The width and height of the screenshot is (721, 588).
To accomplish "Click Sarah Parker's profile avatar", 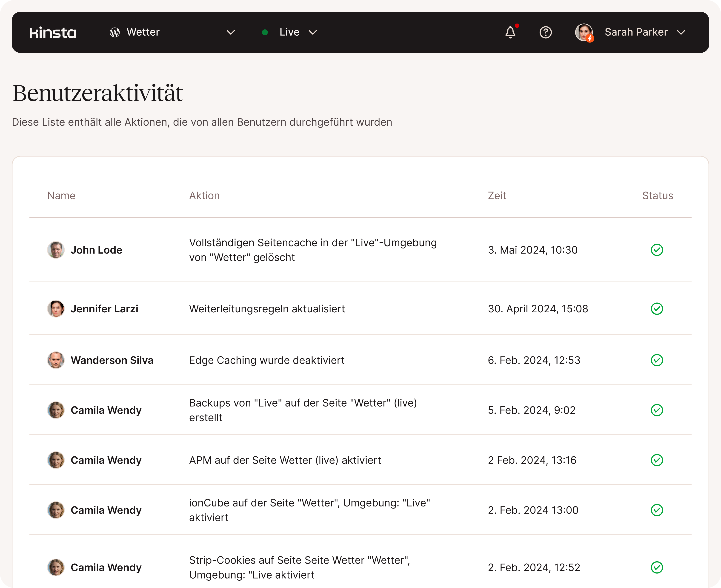I will coord(584,33).
